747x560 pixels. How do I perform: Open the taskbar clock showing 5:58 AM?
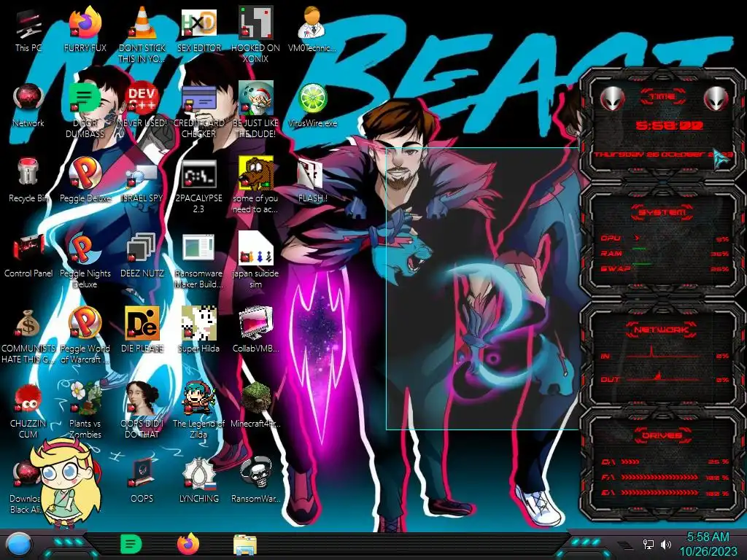point(708,544)
